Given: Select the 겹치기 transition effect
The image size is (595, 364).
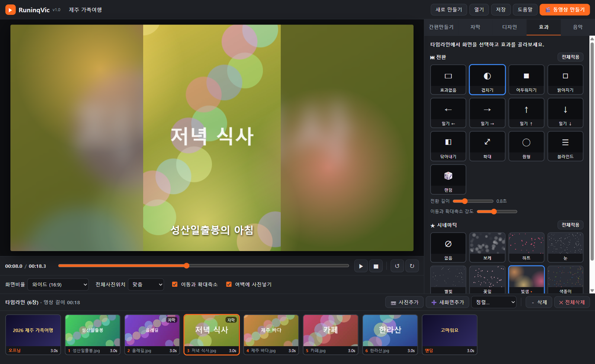Looking at the screenshot, I should 487,79.
